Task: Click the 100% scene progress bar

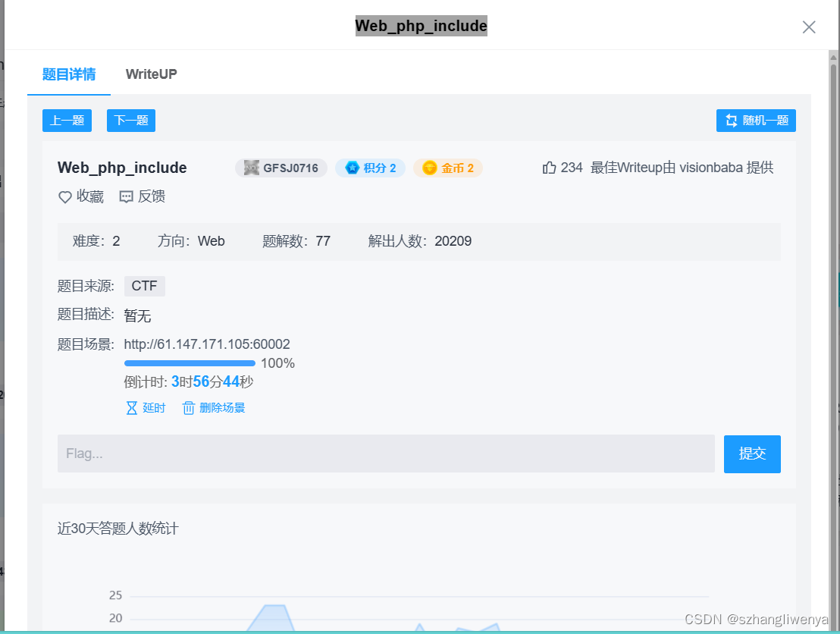Action: (190, 363)
